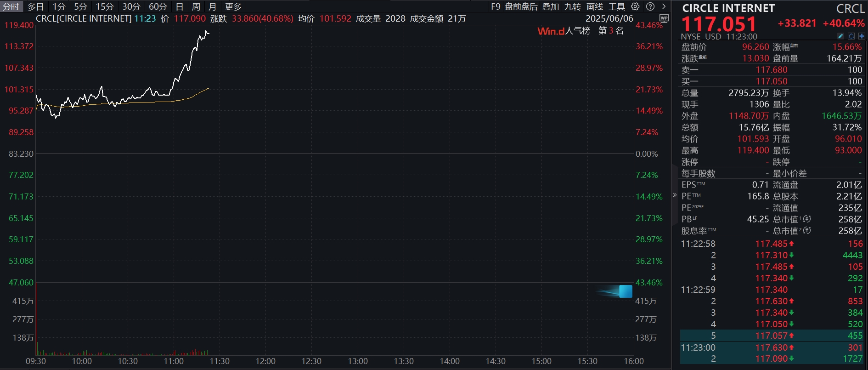This screenshot has width=868, height=370.
Task: Expand toolbar with right arrow chevron
Action: click(x=664, y=6)
